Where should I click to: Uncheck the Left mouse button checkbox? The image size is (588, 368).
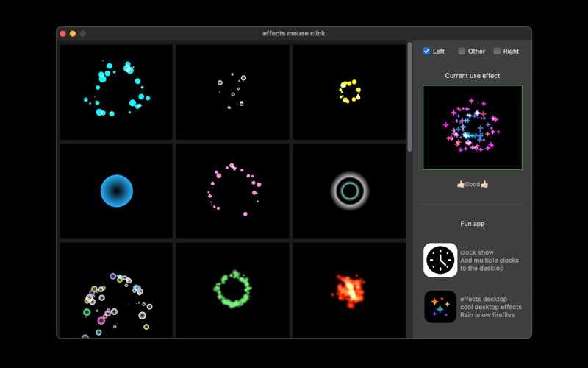point(427,52)
